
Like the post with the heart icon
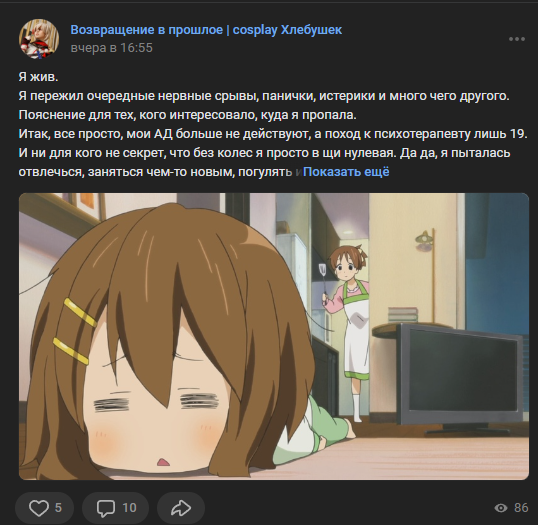[38, 508]
